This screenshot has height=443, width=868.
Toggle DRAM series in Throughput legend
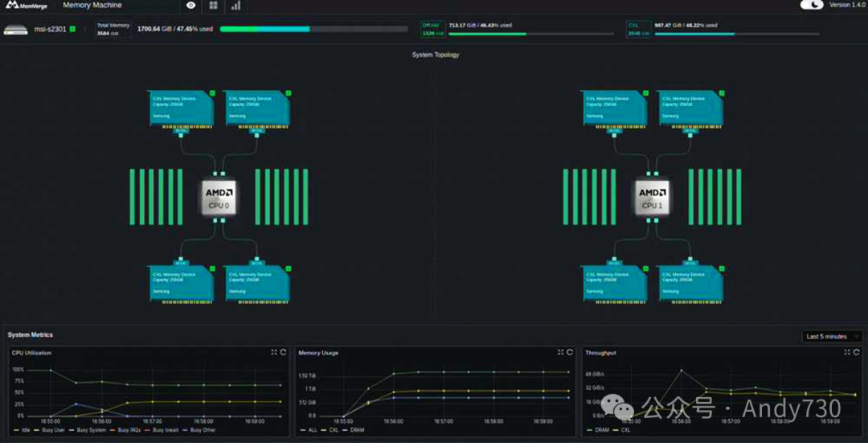coord(600,429)
